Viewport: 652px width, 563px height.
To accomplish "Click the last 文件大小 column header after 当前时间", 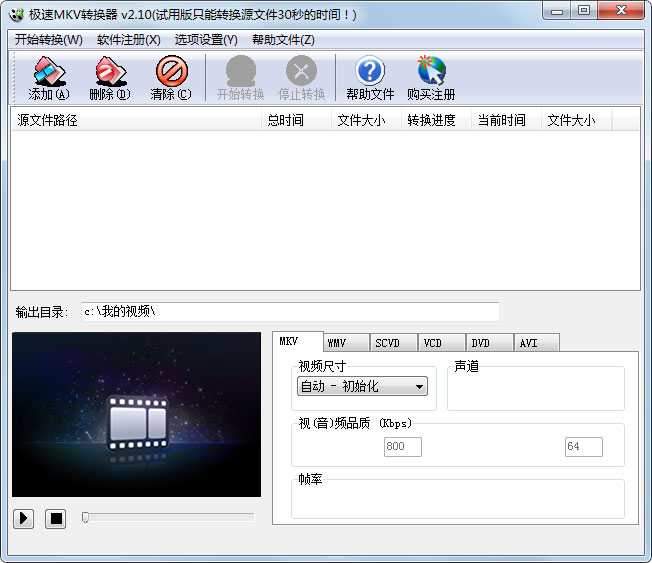I will coord(577,121).
